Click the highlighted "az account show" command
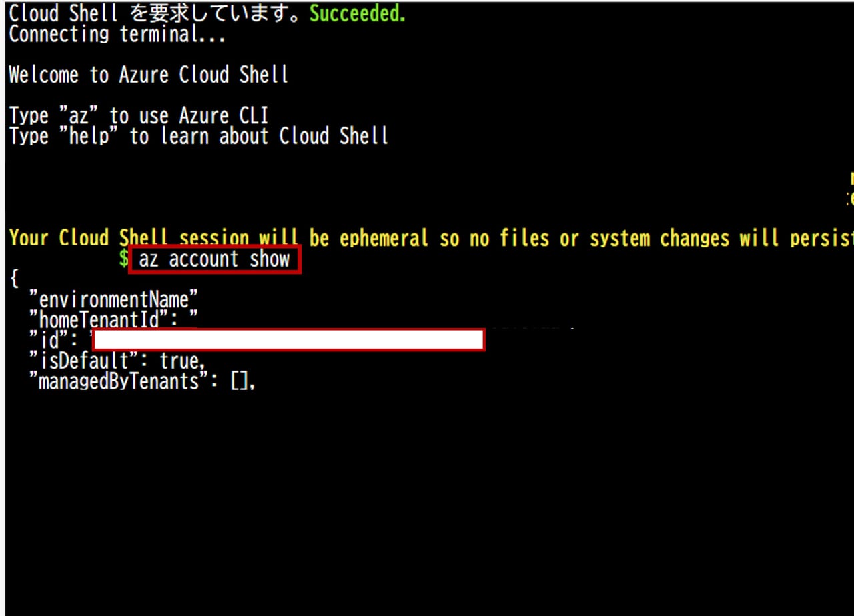The image size is (854, 616). (x=215, y=259)
